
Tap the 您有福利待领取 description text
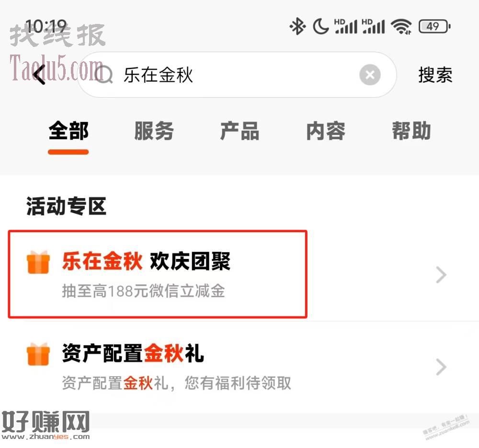click(x=238, y=383)
